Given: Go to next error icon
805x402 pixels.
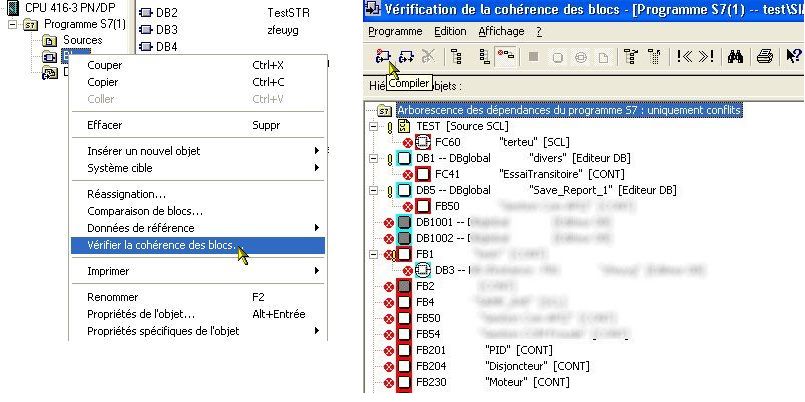Looking at the screenshot, I should coord(706,56).
